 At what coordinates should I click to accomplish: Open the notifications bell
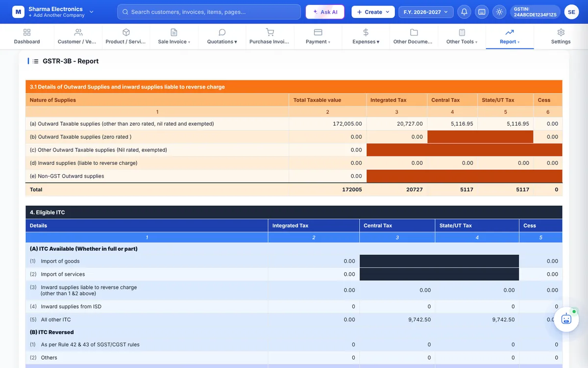point(464,12)
